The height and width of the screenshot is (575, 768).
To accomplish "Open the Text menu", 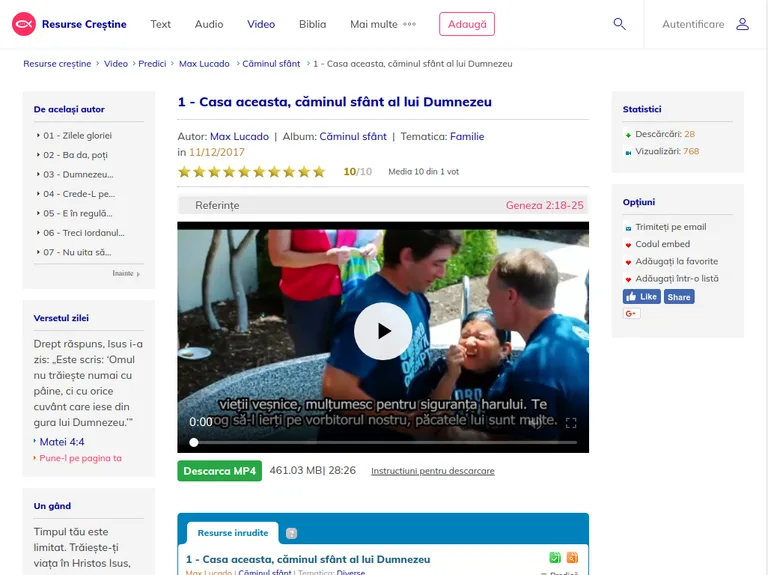I will [x=161, y=24].
